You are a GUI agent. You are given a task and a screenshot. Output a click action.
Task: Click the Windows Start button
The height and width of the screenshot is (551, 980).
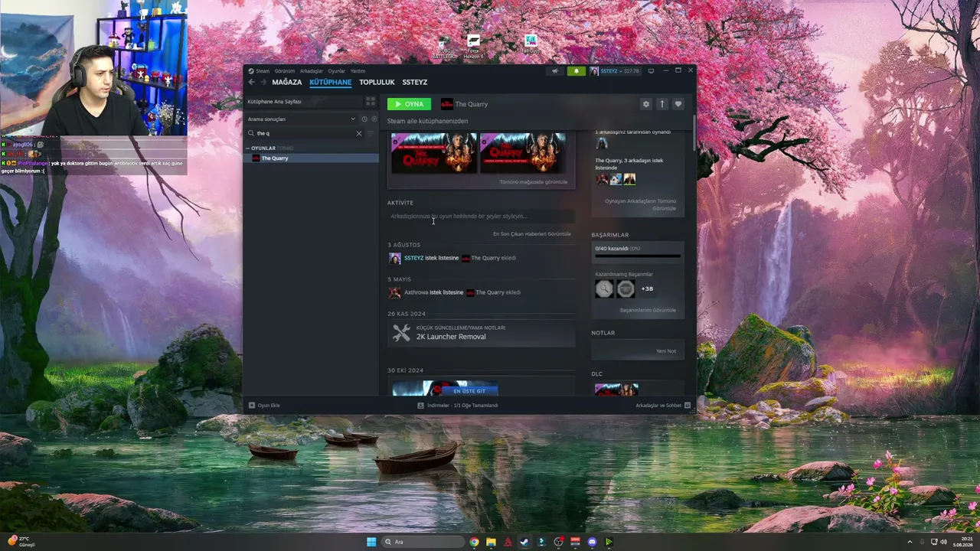(371, 542)
